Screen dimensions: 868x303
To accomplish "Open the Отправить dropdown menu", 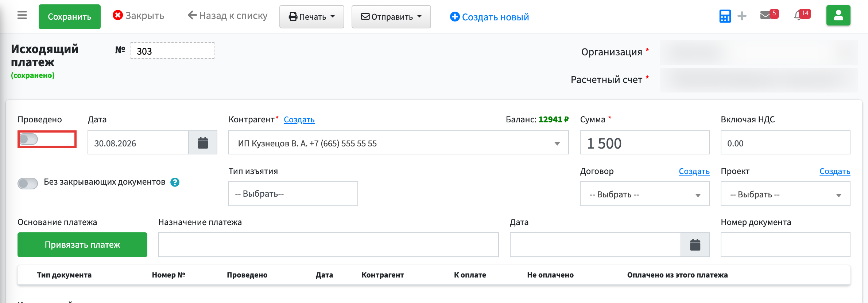I will tap(391, 17).
